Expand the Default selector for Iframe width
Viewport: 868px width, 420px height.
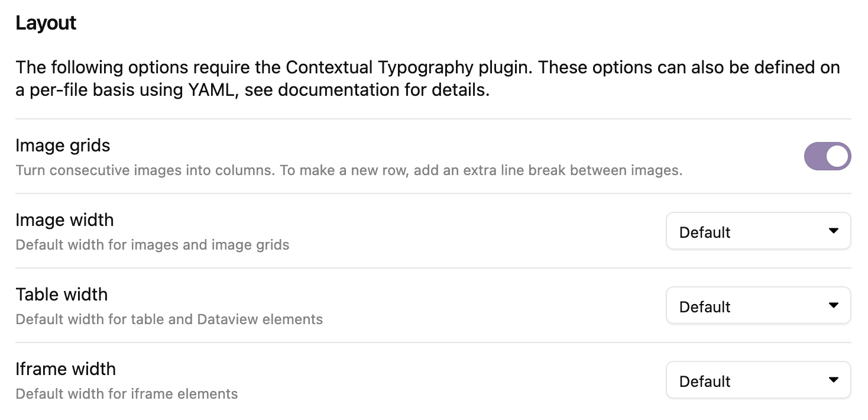[x=758, y=380]
